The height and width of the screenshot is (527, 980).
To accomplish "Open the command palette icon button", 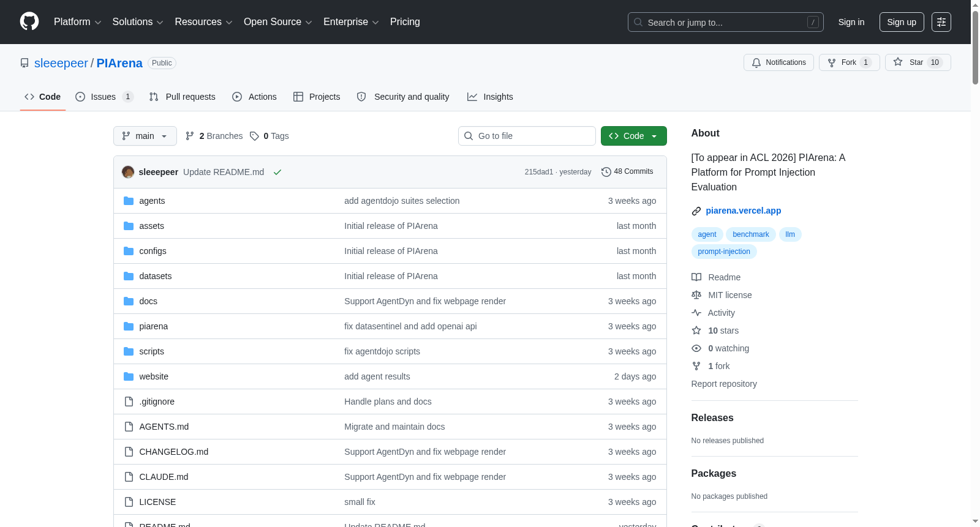I will [x=941, y=22].
